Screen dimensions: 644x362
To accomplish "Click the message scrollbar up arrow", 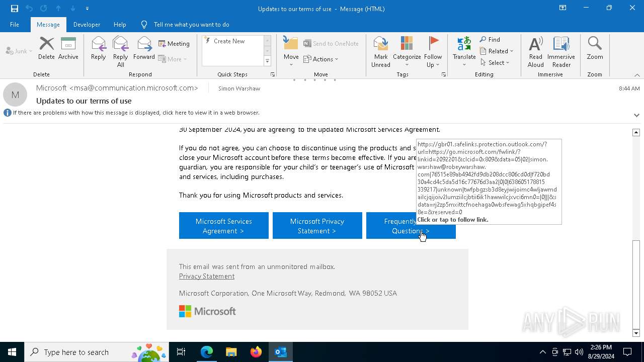I will click(636, 132).
